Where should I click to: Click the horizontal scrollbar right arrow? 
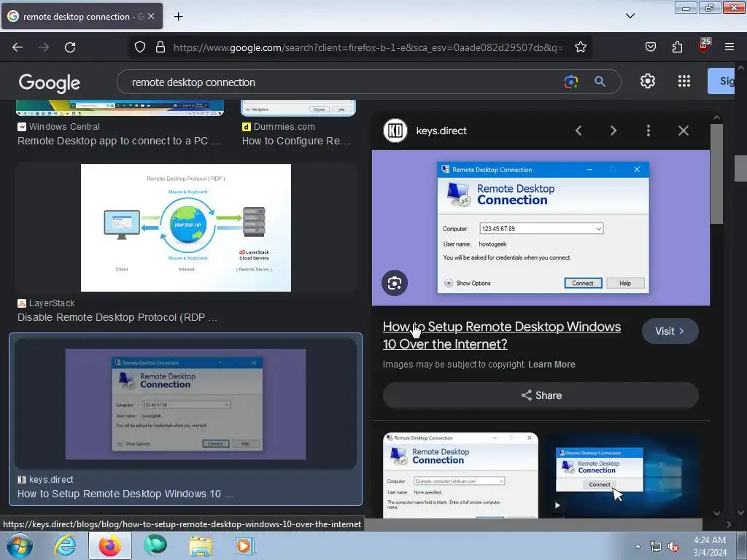728,524
